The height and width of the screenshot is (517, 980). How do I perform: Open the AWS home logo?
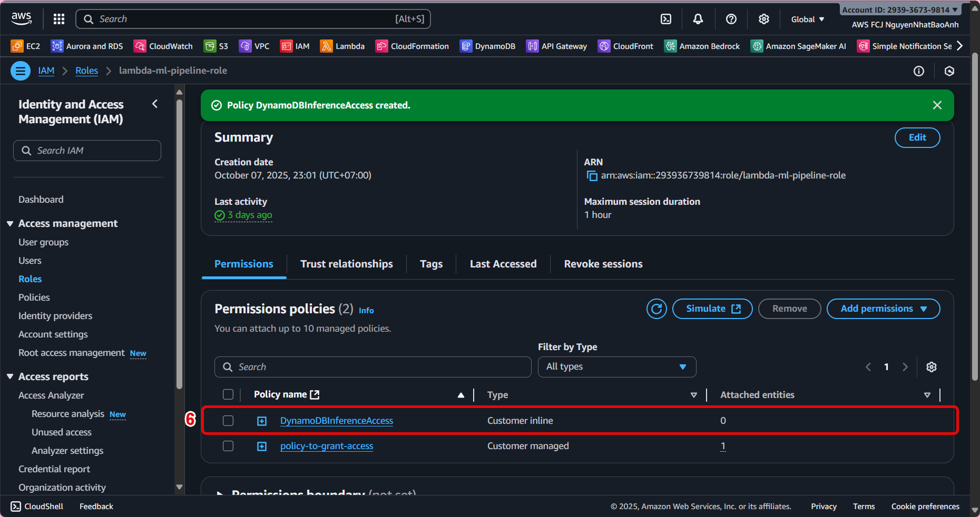pyautogui.click(x=21, y=19)
